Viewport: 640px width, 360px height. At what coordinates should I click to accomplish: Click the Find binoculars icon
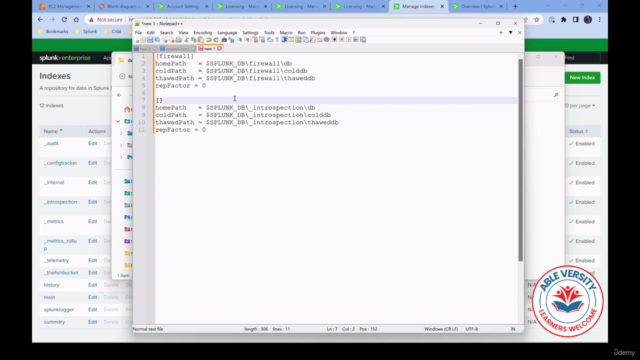224,40
